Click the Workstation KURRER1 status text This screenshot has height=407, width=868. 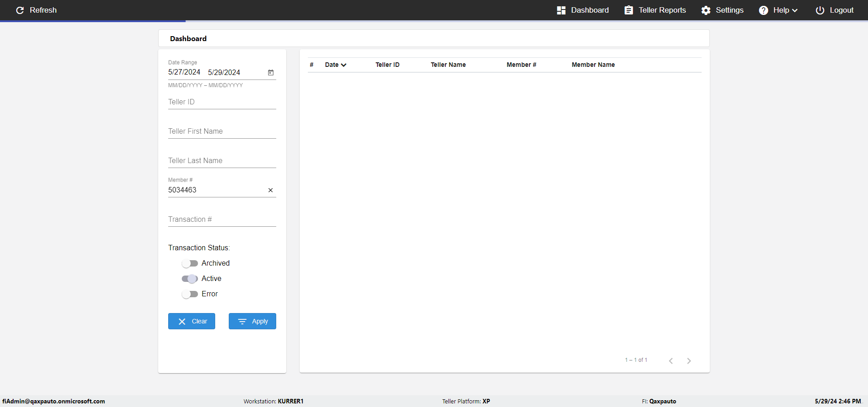(x=274, y=401)
